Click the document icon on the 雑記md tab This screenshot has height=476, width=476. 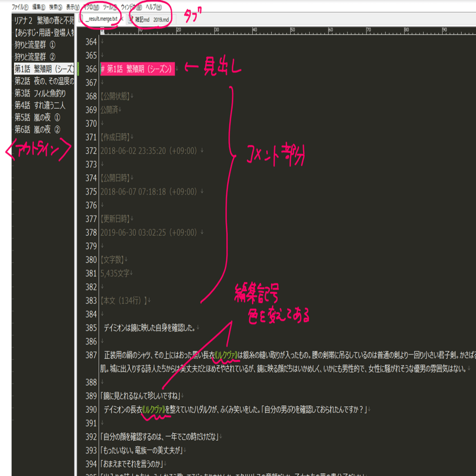point(130,19)
